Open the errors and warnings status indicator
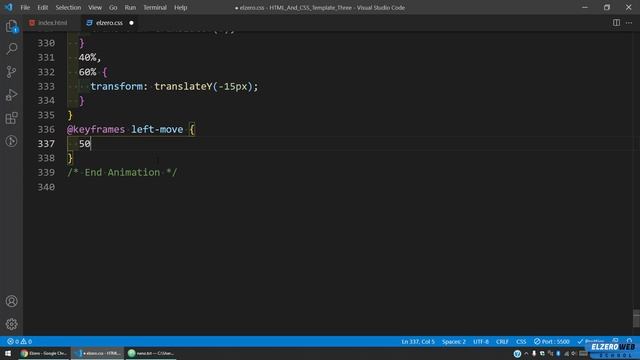Screen dimensions: 640x360 19,341
